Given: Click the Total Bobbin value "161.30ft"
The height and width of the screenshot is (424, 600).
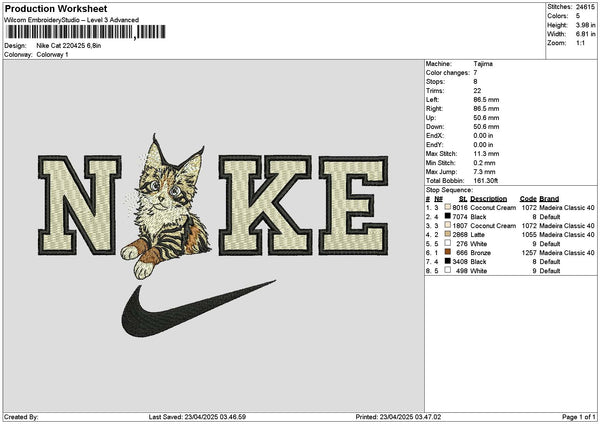Looking at the screenshot, I should [486, 181].
